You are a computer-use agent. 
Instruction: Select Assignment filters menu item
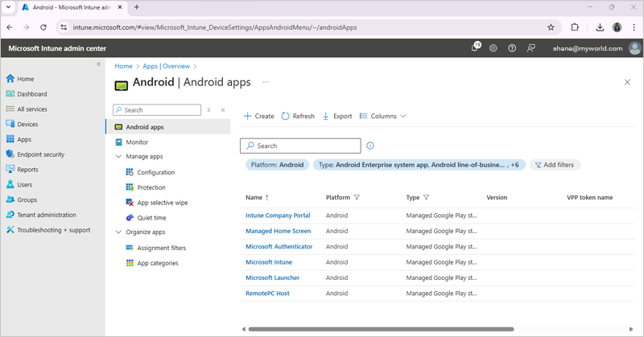[161, 248]
